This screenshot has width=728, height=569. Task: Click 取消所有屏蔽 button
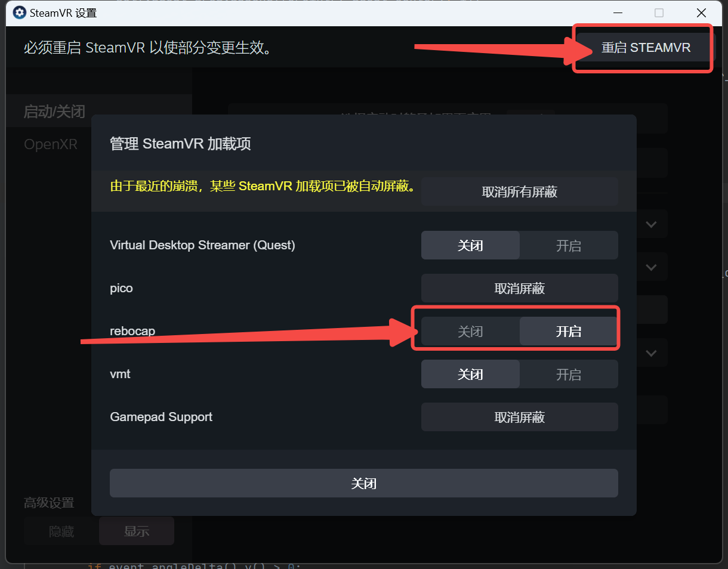[519, 191]
